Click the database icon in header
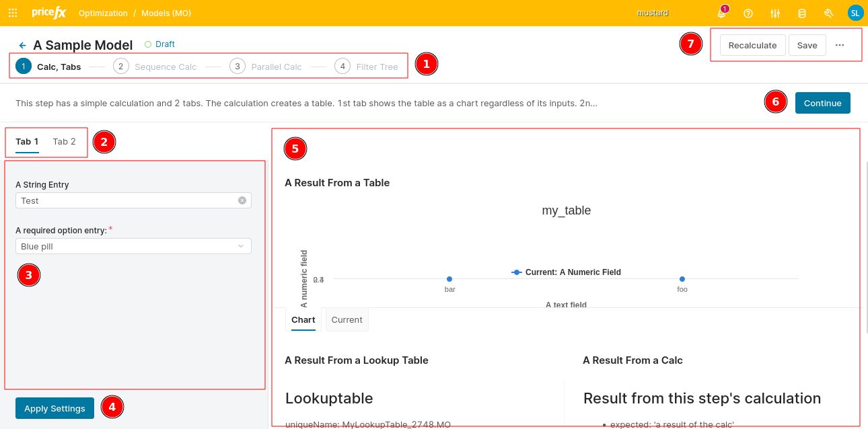 pos(802,13)
